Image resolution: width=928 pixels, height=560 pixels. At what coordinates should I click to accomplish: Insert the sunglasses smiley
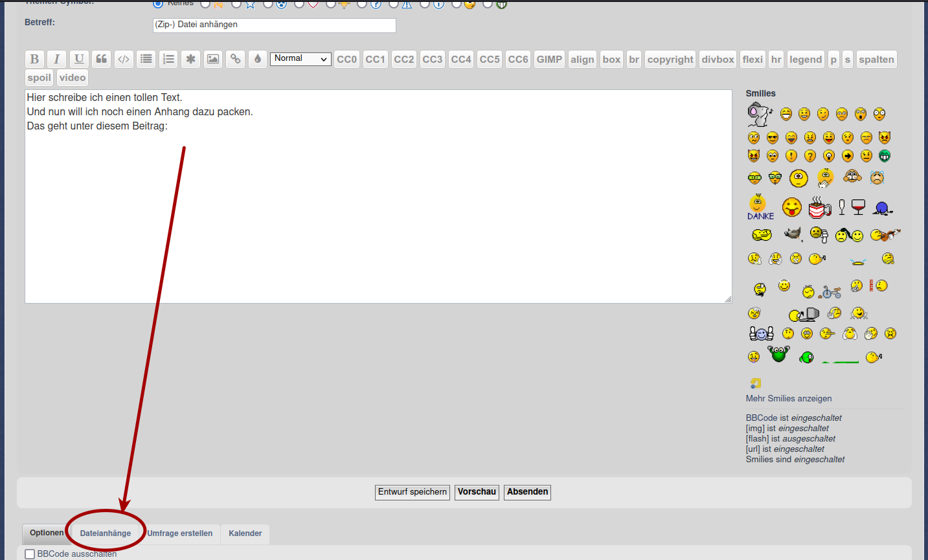point(773,138)
